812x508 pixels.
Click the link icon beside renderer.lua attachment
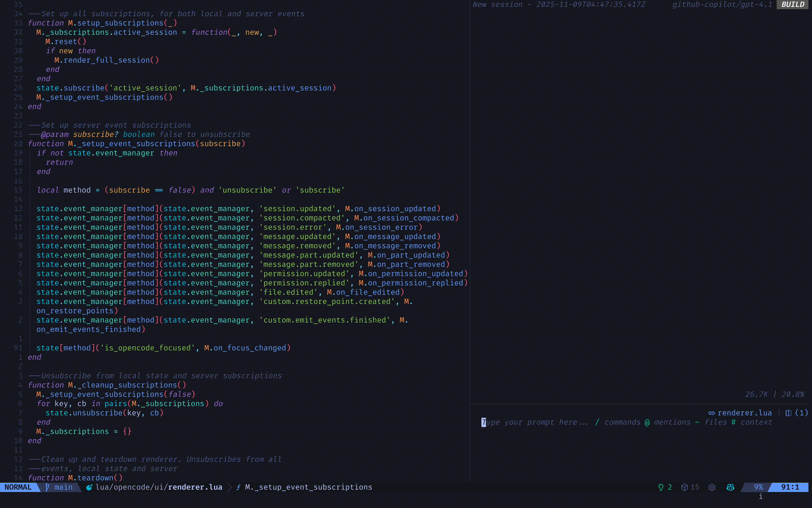point(711,413)
